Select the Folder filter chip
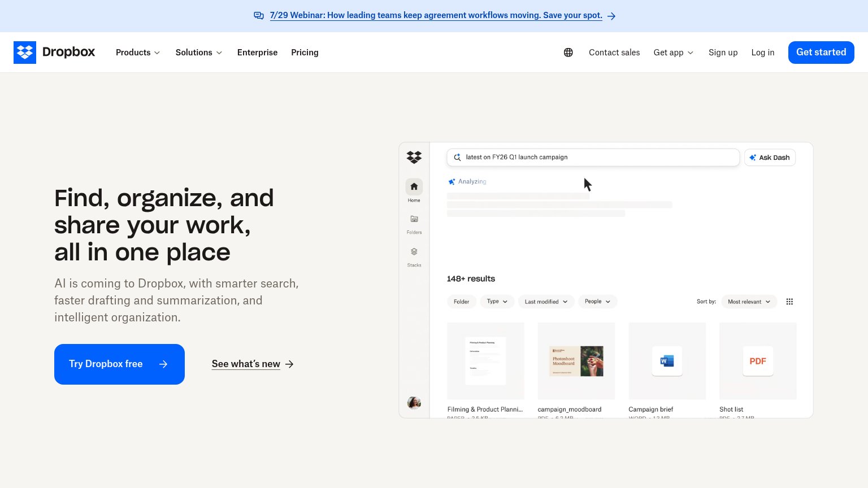 (461, 302)
